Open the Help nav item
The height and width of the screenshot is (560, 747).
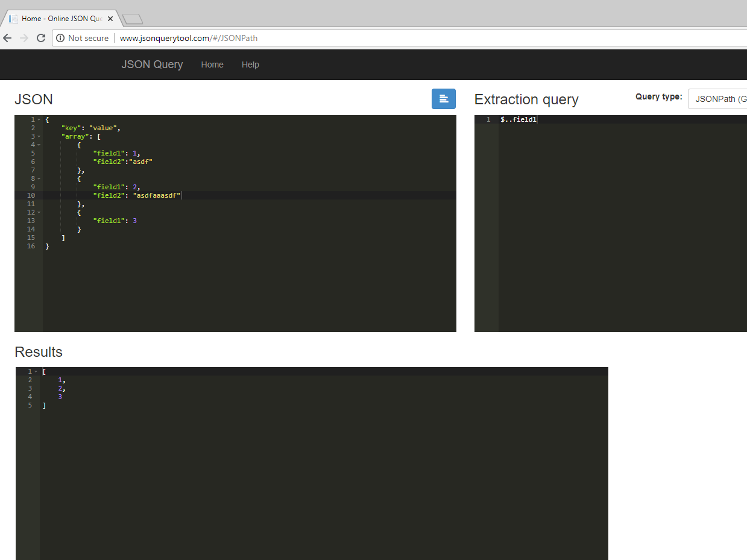coord(250,64)
